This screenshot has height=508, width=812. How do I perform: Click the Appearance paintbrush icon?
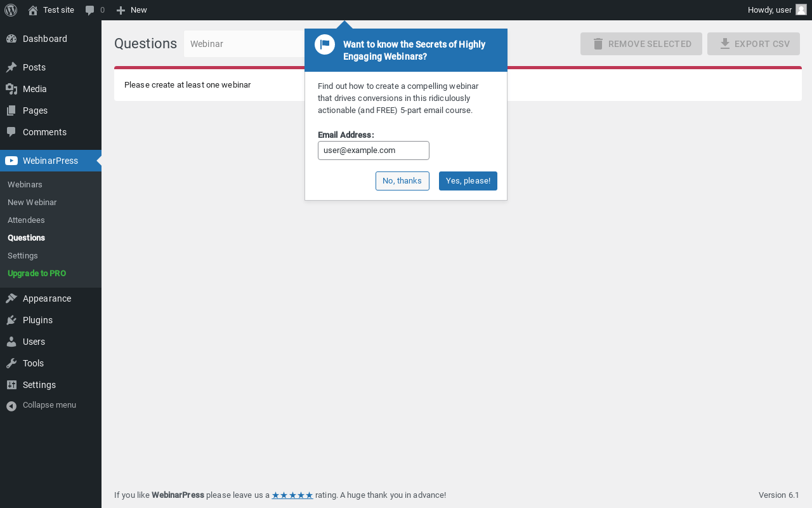[x=11, y=298]
